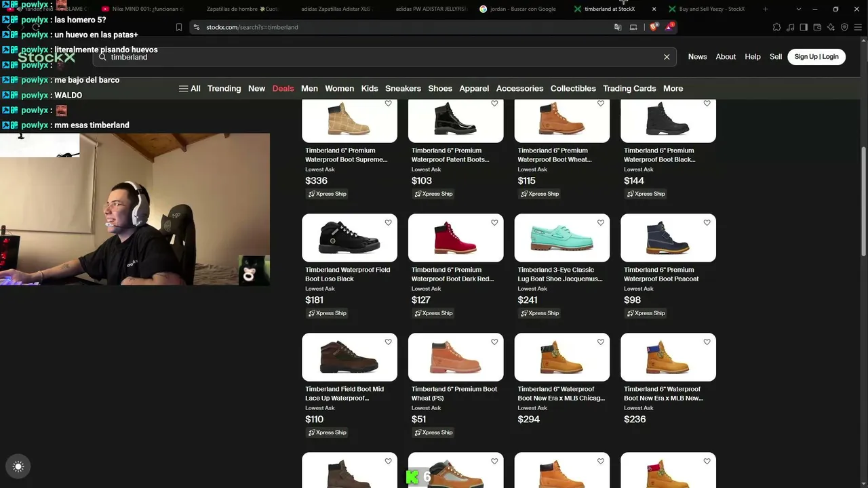The width and height of the screenshot is (868, 488).
Task: Click the timberland search input field
Action: coord(384,57)
